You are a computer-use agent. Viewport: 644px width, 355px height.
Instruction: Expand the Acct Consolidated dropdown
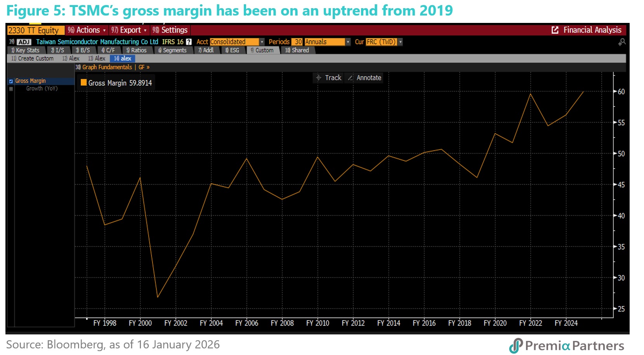[262, 42]
